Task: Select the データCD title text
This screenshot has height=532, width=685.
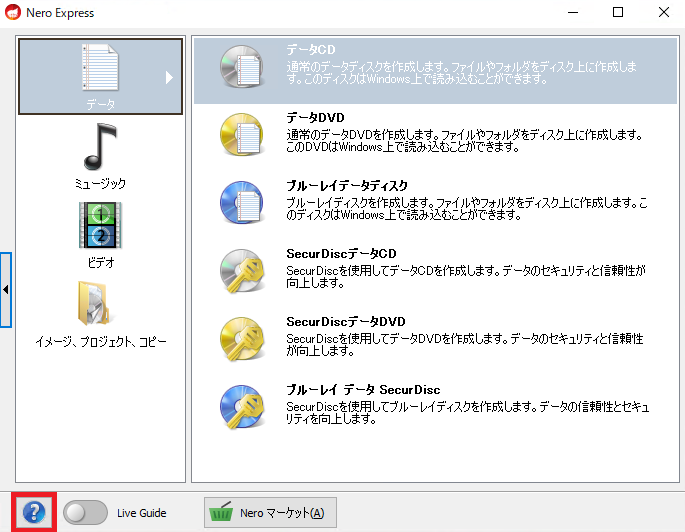Action: [x=311, y=49]
